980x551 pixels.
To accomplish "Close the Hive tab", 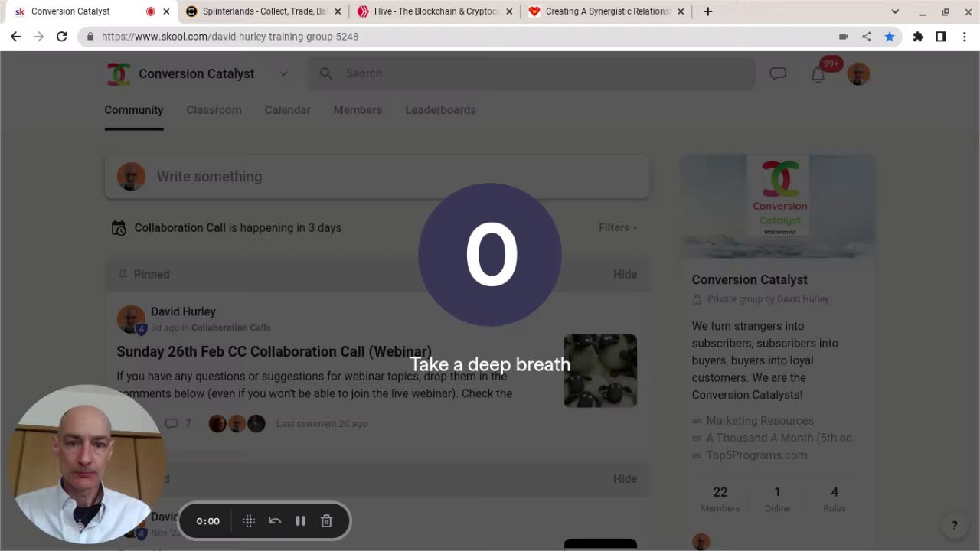I will (x=509, y=11).
